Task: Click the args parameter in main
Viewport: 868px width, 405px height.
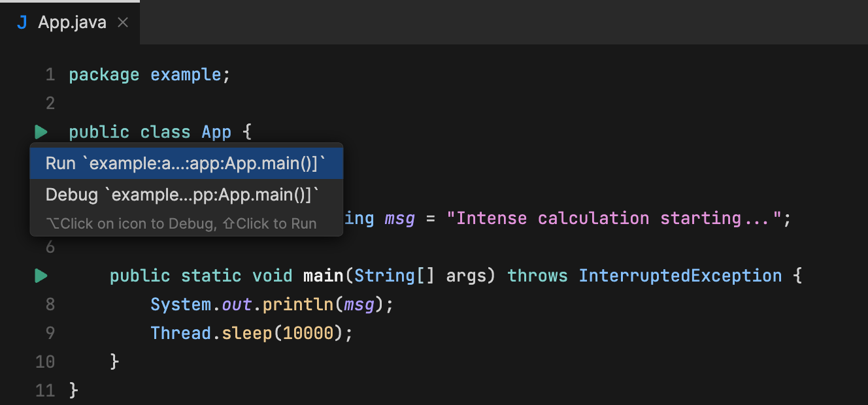Action: [467, 276]
